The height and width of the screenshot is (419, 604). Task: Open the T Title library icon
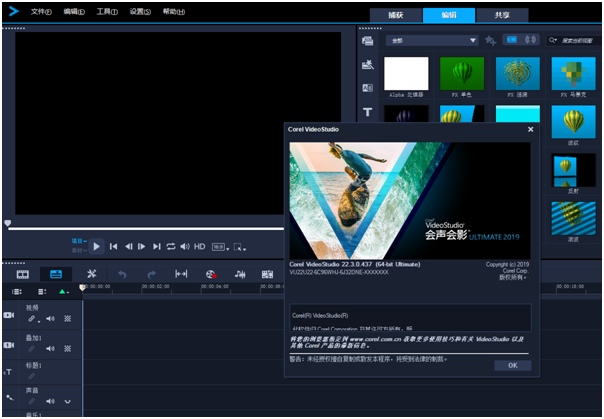367,112
